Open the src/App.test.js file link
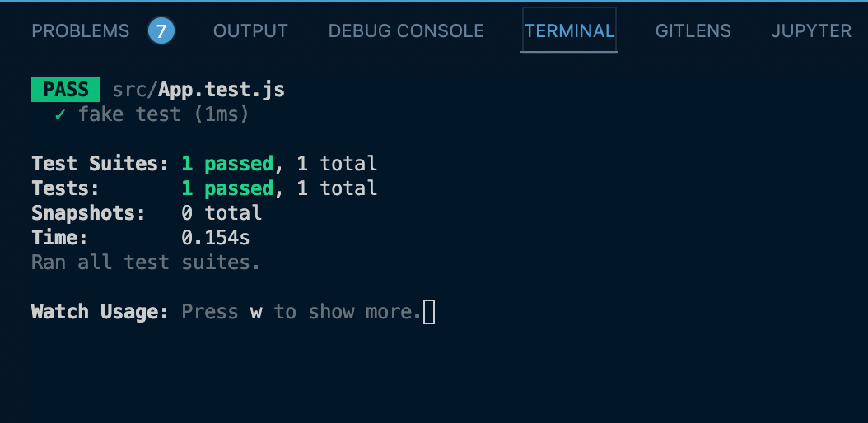The width and height of the screenshot is (868, 423). coord(198,90)
